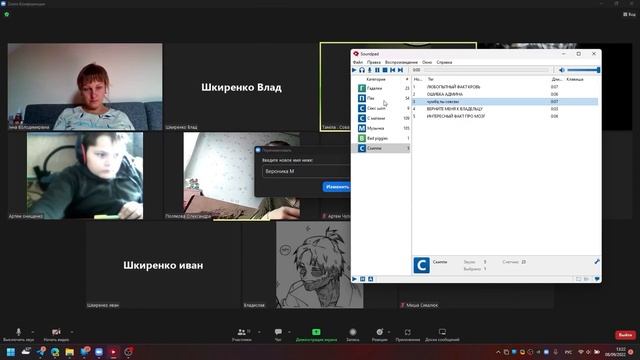Open the Файл menu in Soundpad
Image resolution: width=640 pixels, height=360 pixels.
(x=358, y=62)
